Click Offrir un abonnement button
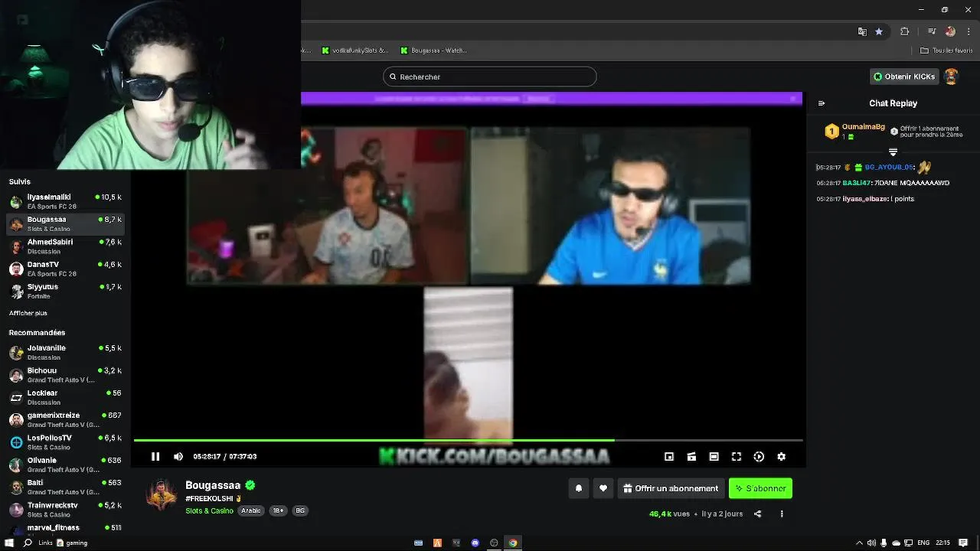Screen dimensions: 980x551 point(671,488)
